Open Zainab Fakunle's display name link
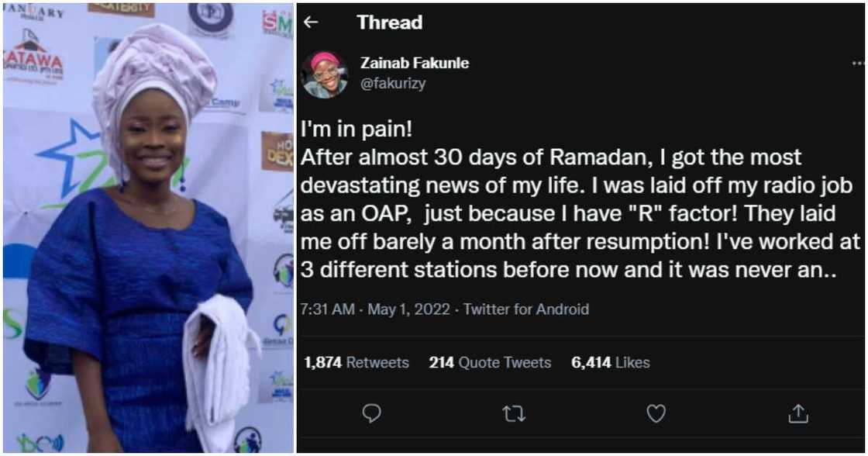Image resolution: width=868 pixels, height=456 pixels. coord(415,64)
